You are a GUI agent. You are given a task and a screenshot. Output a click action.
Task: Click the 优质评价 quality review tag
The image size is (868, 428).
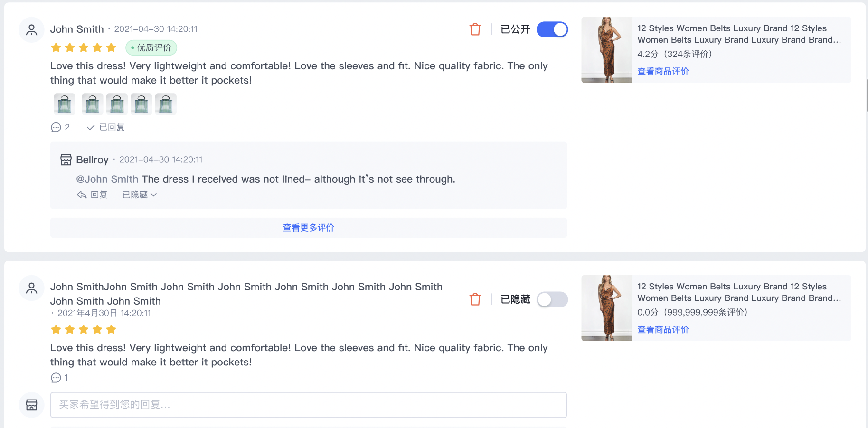[x=151, y=47]
